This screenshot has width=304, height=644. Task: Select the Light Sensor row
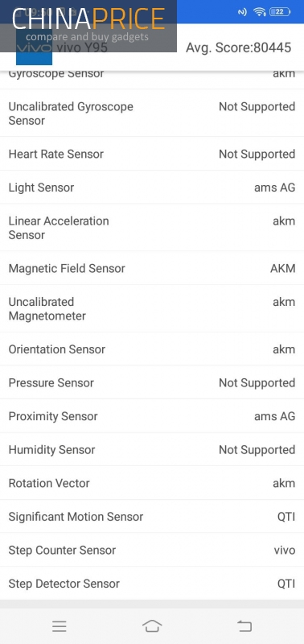point(152,188)
